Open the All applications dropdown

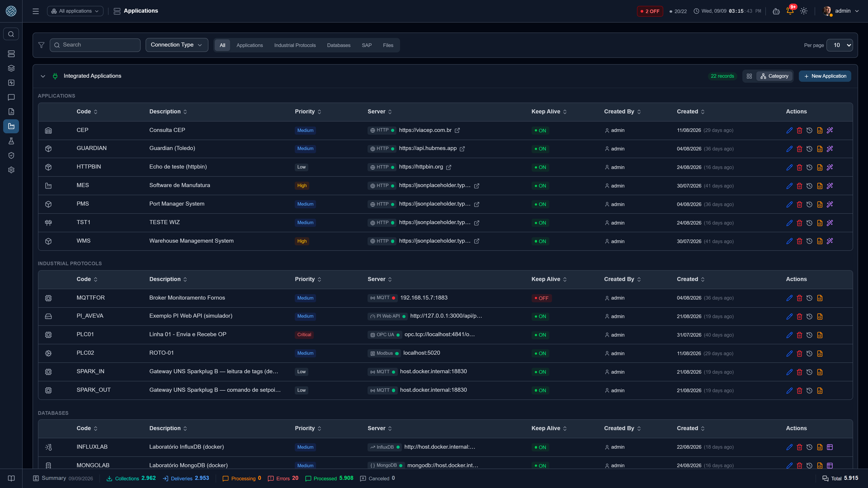coord(75,11)
